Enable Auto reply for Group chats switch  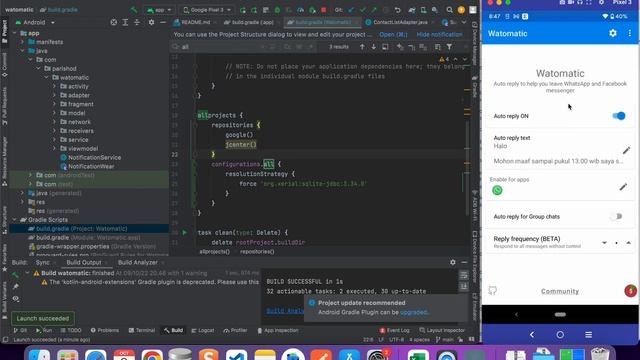616,216
